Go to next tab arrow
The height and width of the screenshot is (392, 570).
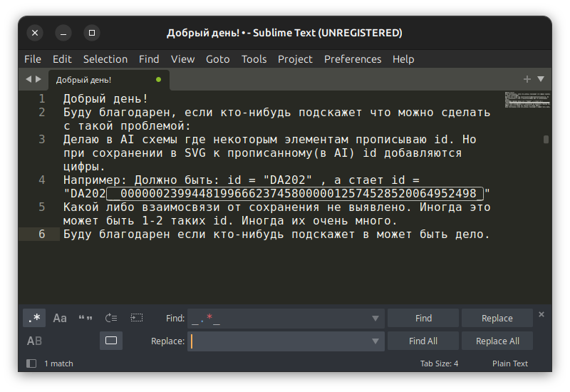(38, 79)
